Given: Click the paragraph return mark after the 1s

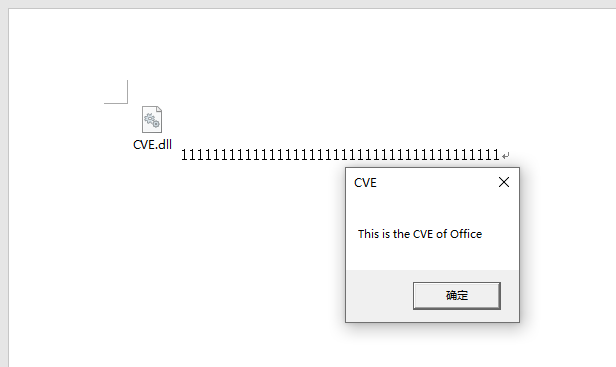Looking at the screenshot, I should coord(506,156).
